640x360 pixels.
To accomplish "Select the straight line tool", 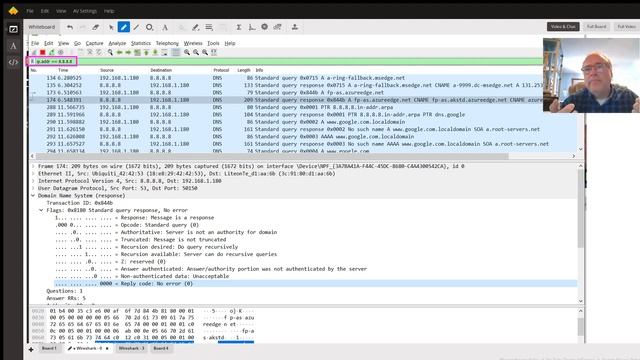I will tap(136, 27).
